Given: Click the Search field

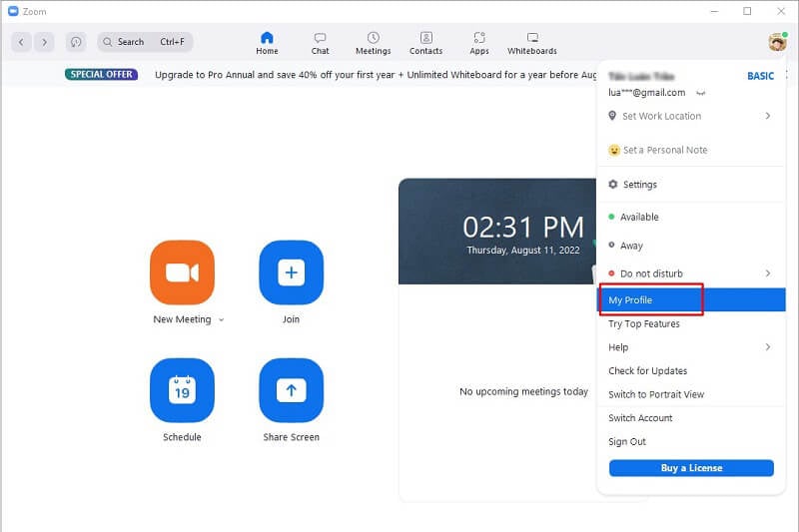Looking at the screenshot, I should [x=145, y=42].
